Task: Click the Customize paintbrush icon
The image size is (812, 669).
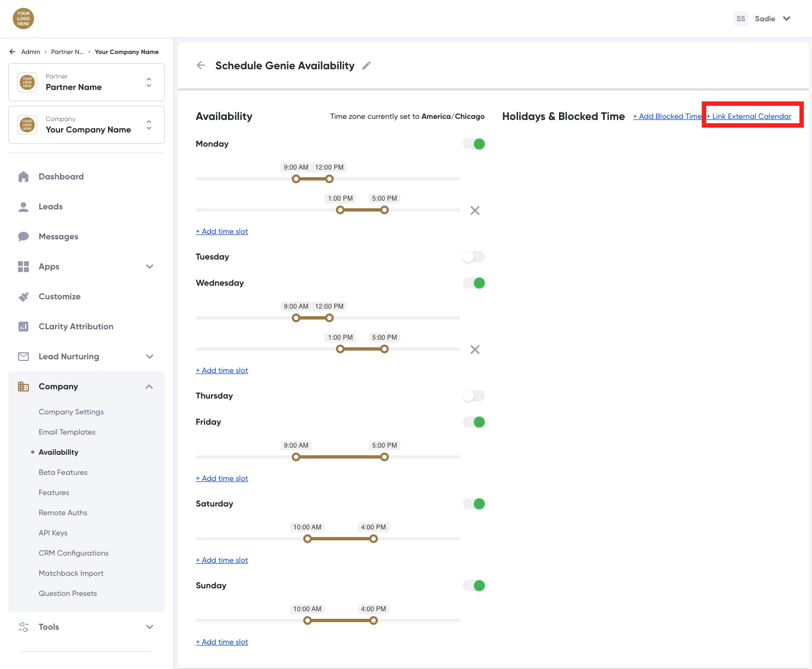Action: click(x=23, y=297)
